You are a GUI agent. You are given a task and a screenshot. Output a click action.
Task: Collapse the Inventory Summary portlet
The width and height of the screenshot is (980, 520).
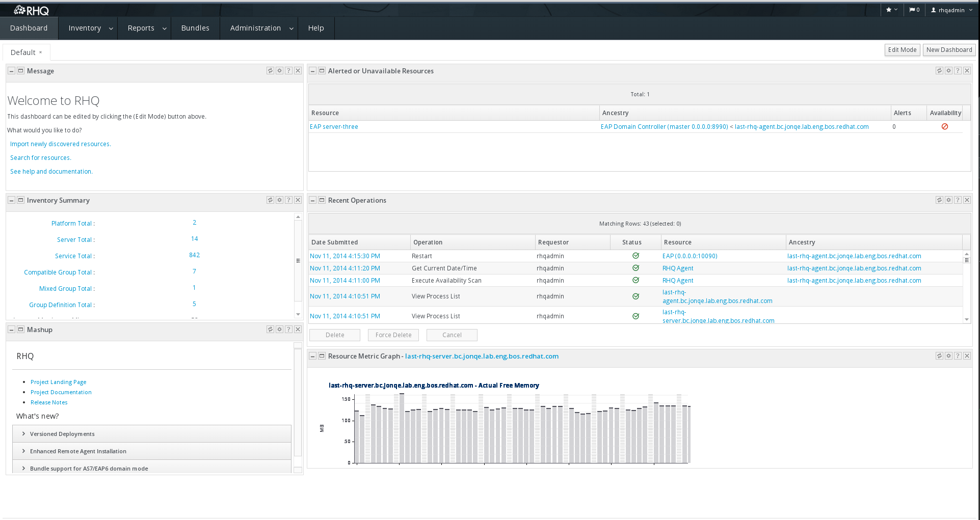click(x=11, y=200)
